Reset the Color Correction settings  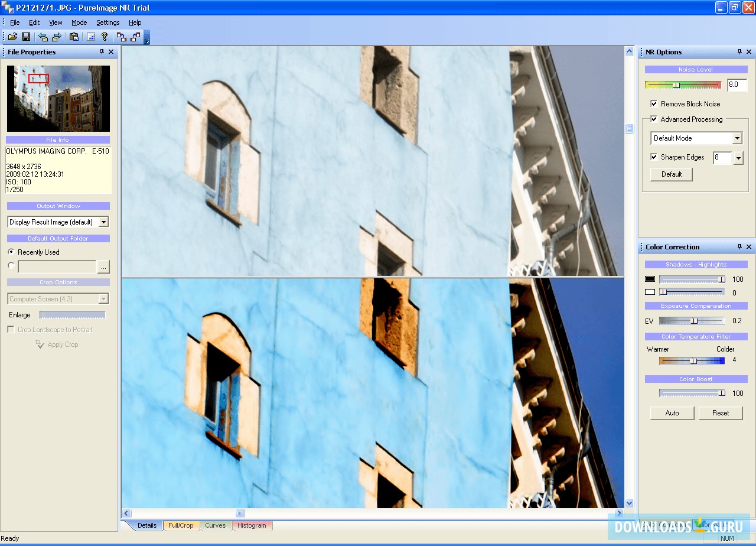pyautogui.click(x=721, y=412)
